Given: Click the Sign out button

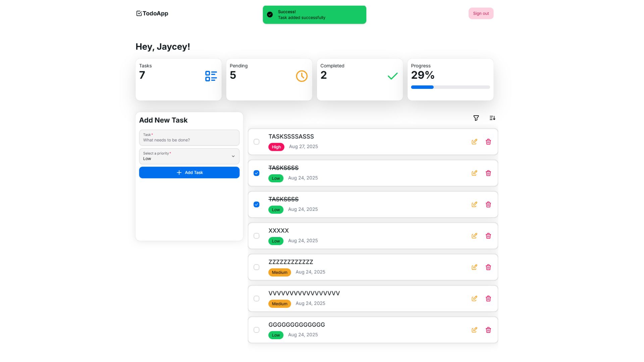Looking at the screenshot, I should click(481, 13).
